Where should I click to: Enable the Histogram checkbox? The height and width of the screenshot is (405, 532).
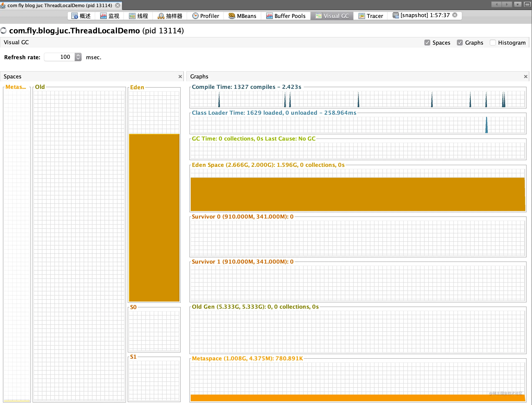coord(493,43)
